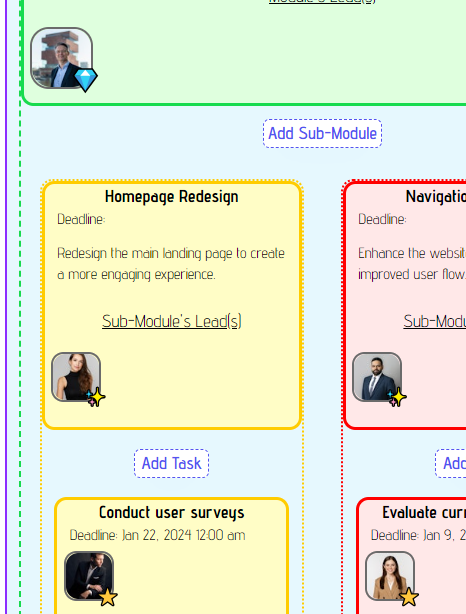Open Conduct user surveys assignee avatar

pos(89,576)
